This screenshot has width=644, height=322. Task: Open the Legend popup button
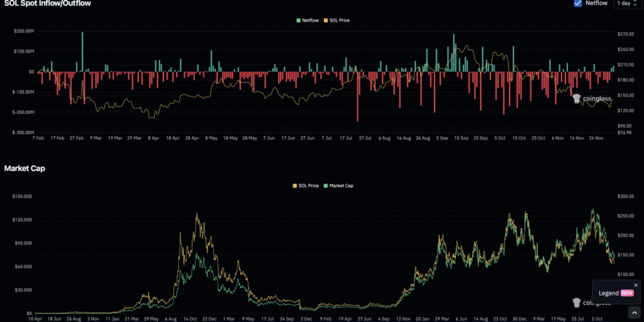(x=609, y=293)
